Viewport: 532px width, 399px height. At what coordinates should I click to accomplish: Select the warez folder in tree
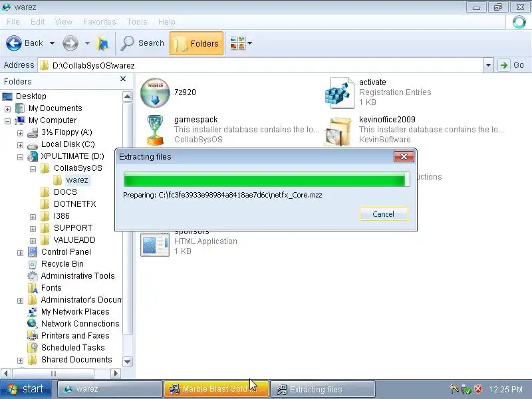tap(77, 180)
